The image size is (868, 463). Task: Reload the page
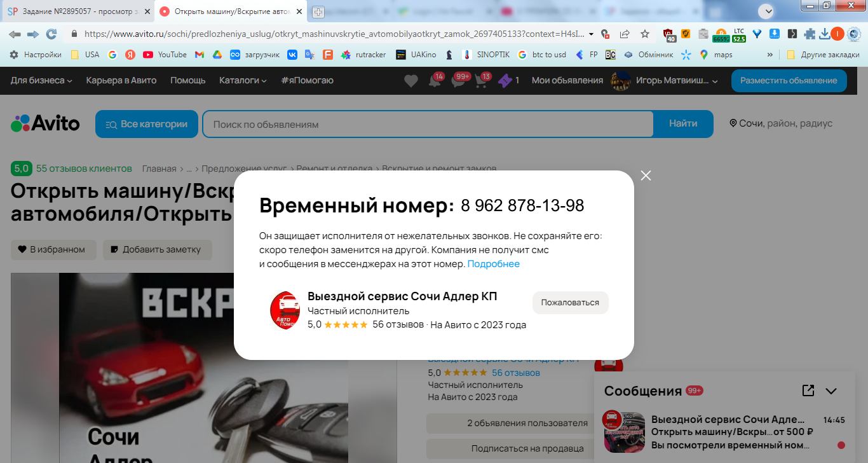[51, 34]
